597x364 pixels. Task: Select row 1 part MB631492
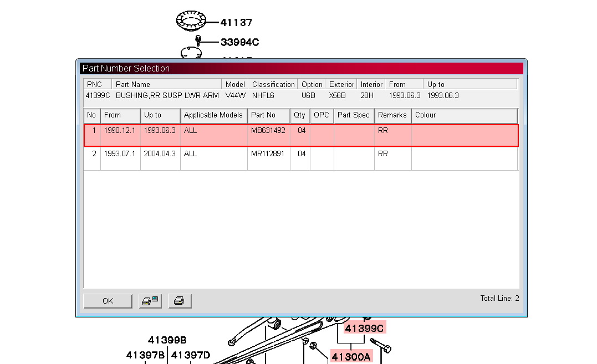click(x=268, y=131)
